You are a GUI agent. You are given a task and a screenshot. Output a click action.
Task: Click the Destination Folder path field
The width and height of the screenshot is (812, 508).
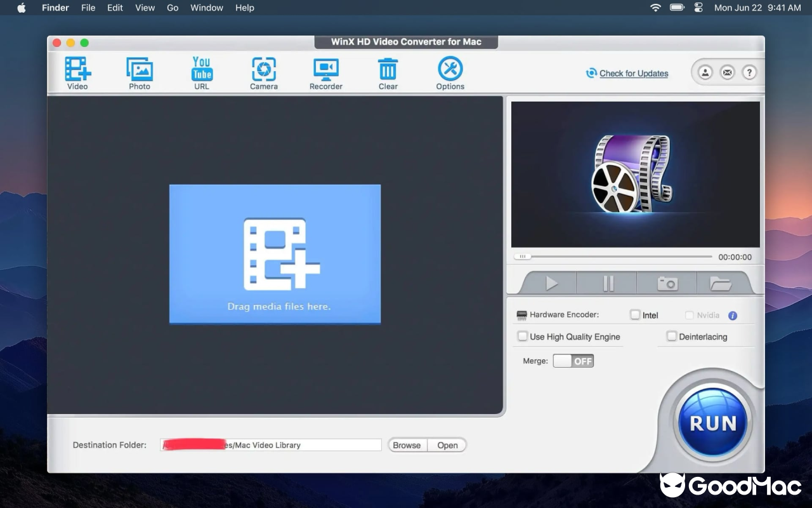(x=271, y=445)
